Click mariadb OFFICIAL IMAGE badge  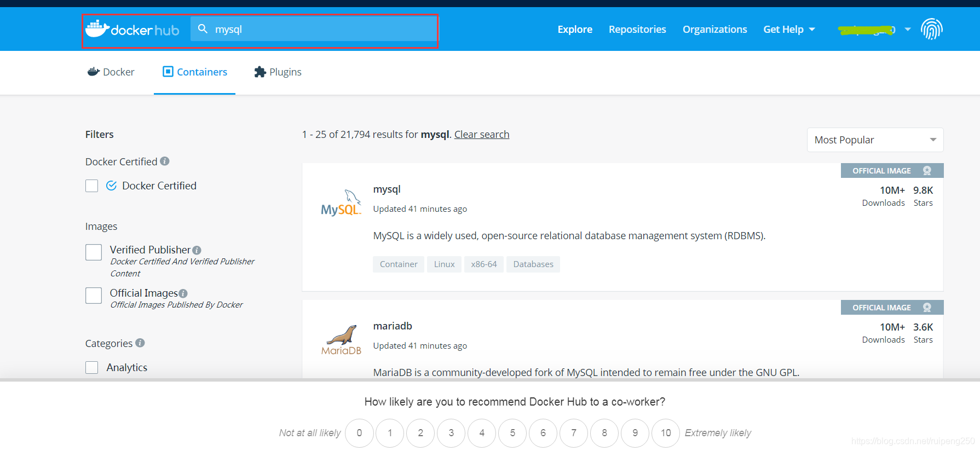pyautogui.click(x=892, y=308)
